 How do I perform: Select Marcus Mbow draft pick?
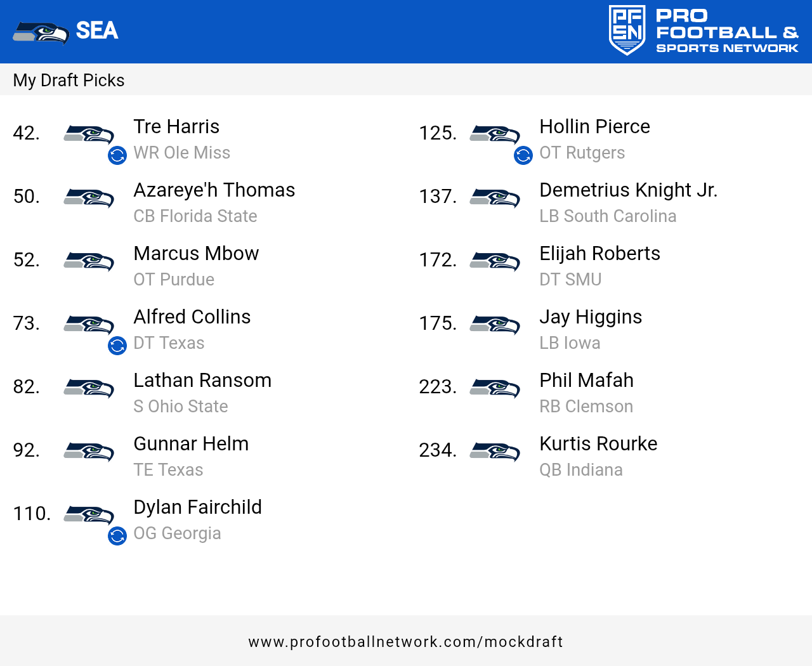coord(196,254)
